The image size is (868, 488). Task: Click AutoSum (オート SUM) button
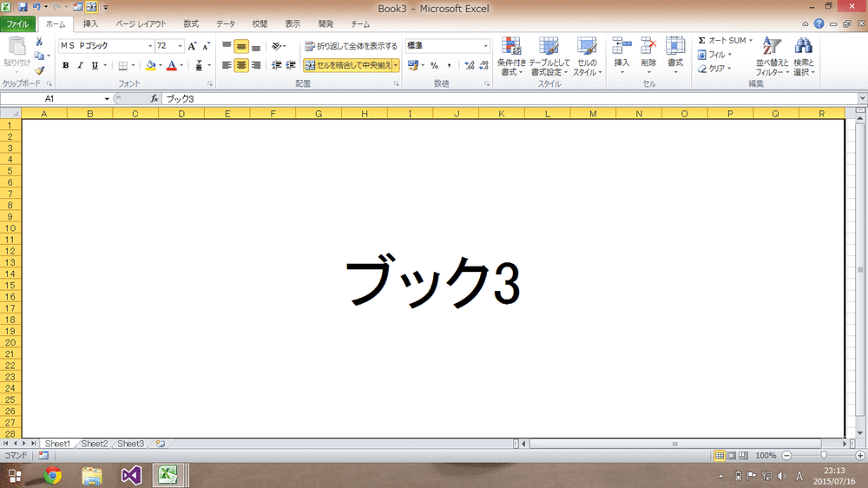725,41
